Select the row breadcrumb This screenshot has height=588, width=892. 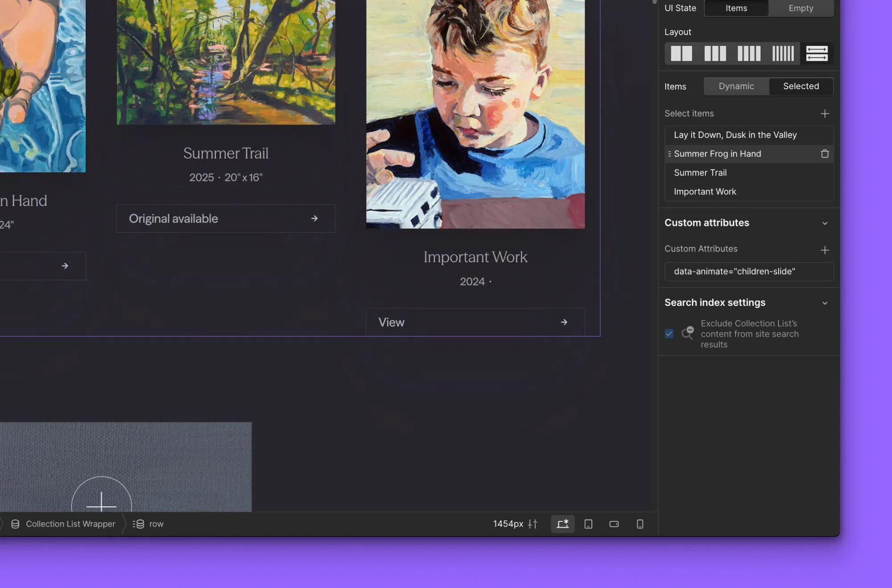pyautogui.click(x=148, y=524)
